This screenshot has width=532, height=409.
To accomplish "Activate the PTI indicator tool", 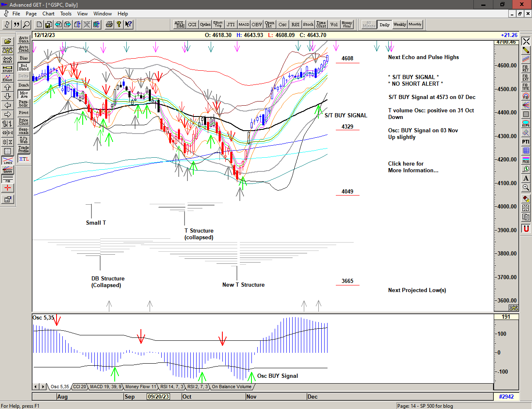I will (x=526, y=142).
